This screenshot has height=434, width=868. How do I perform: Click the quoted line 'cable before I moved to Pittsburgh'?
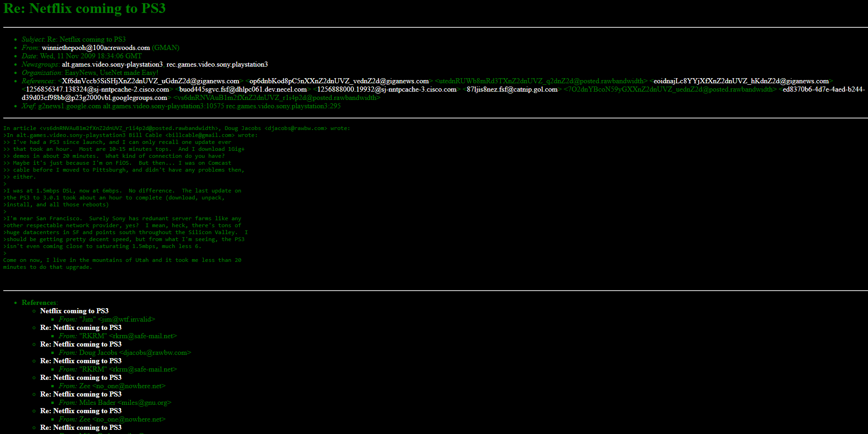pyautogui.click(x=124, y=170)
